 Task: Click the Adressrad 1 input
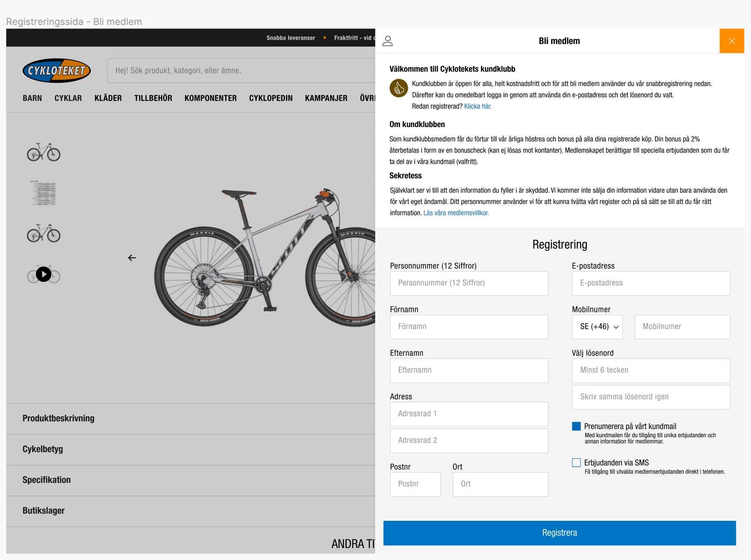[x=469, y=414]
